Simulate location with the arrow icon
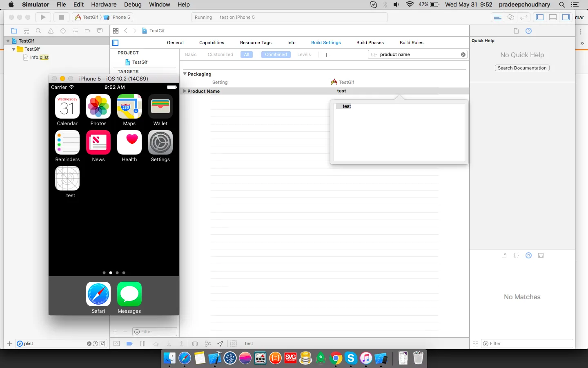The height and width of the screenshot is (368, 588). coord(220,344)
